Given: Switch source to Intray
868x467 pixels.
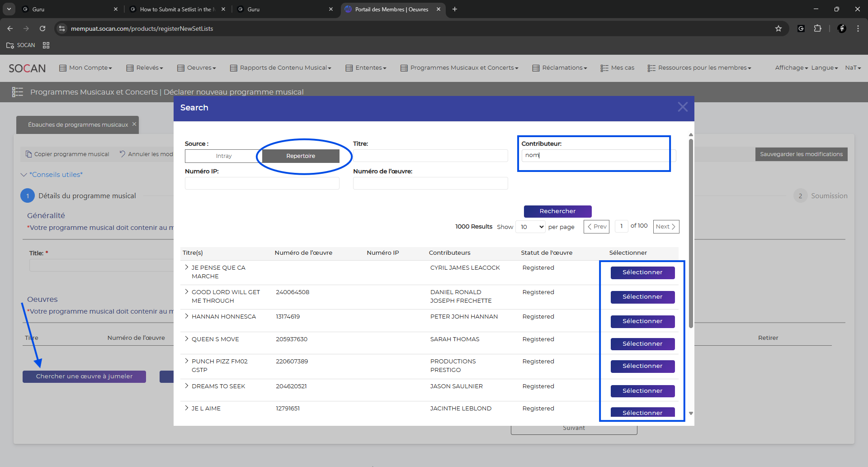Looking at the screenshot, I should 223,156.
